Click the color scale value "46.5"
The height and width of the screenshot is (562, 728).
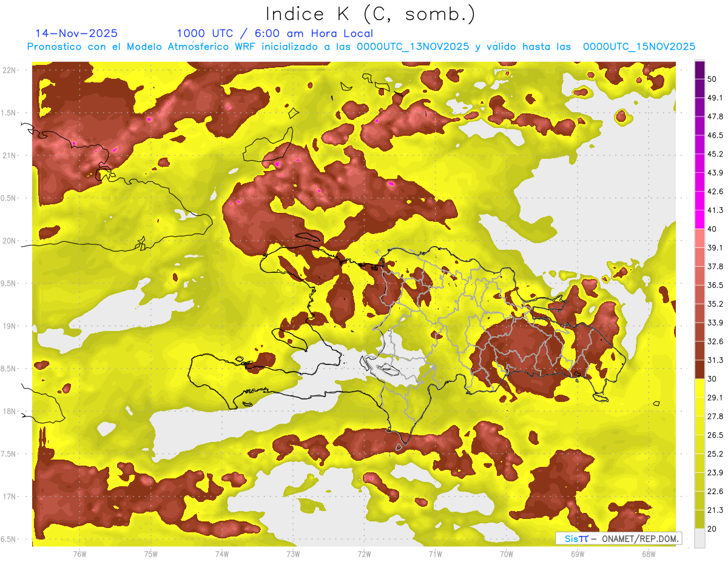click(715, 135)
